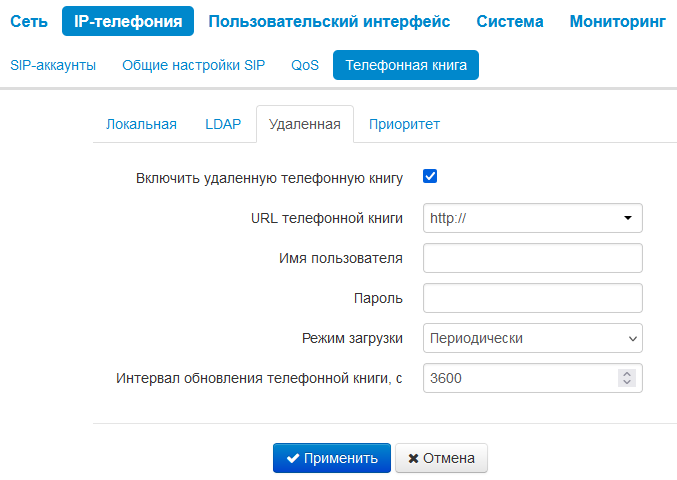Click the Отмена button
Screen dimensions: 677x480
click(441, 458)
